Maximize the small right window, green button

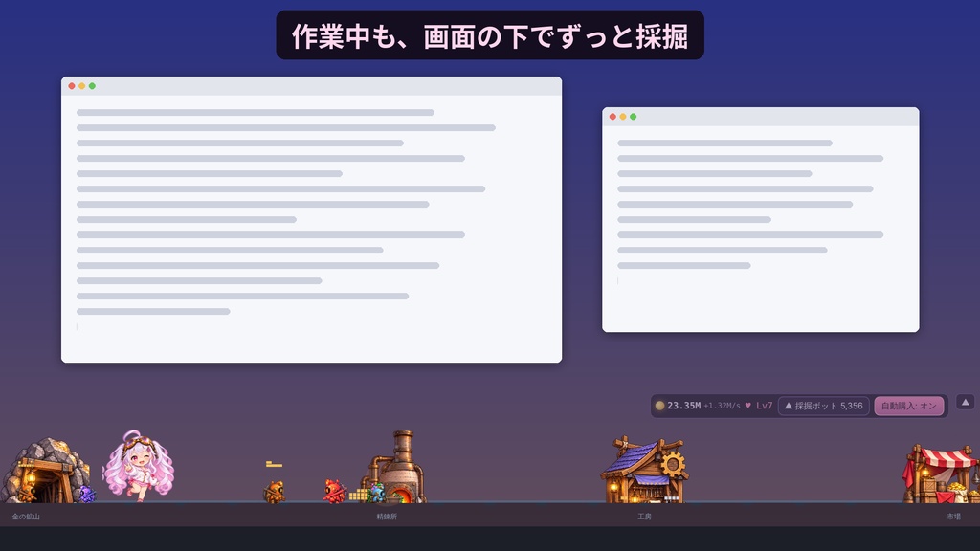point(634,117)
